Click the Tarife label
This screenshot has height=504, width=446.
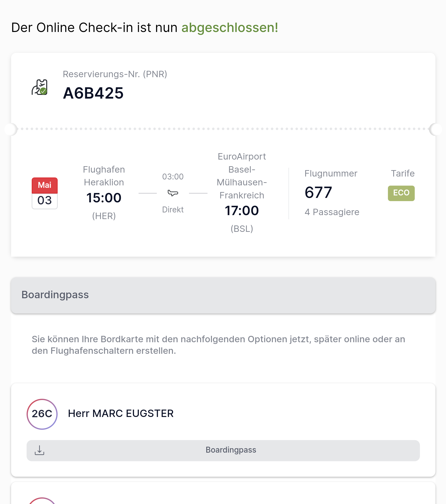[403, 173]
